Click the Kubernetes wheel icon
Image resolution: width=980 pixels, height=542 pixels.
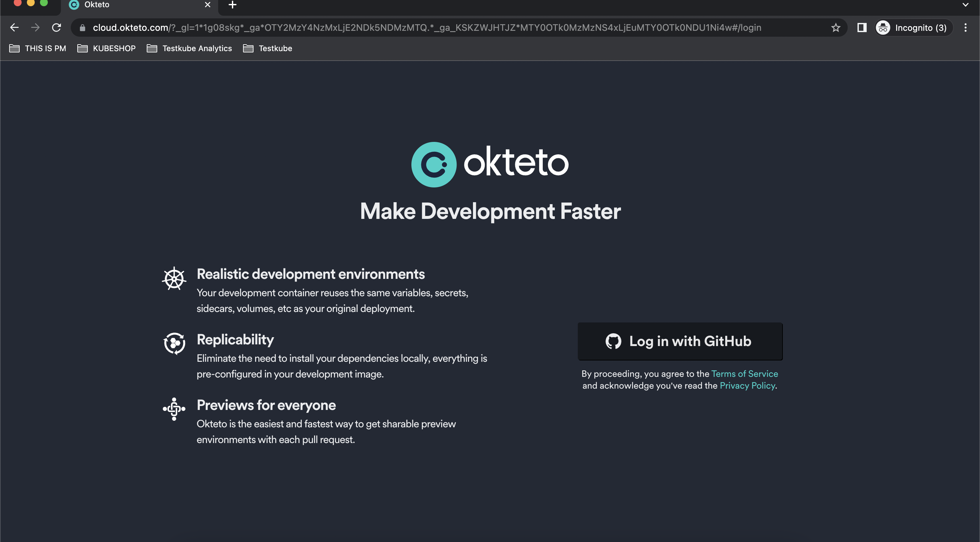point(174,278)
